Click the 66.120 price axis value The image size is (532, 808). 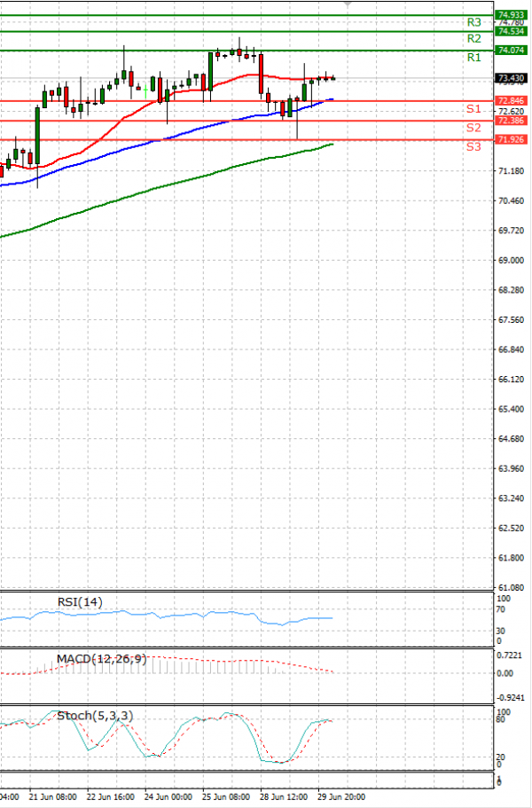pos(512,380)
